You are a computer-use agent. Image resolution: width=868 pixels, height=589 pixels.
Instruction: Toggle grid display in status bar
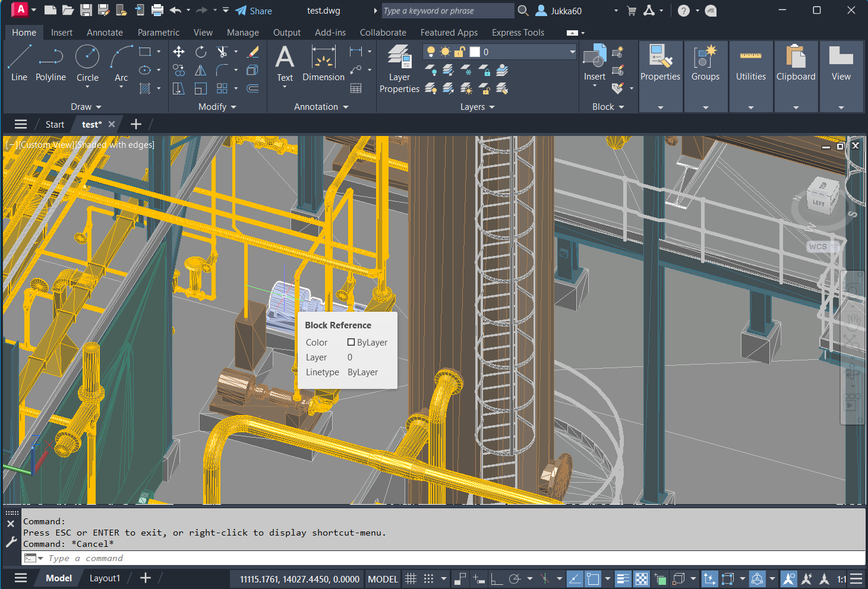coord(411,579)
